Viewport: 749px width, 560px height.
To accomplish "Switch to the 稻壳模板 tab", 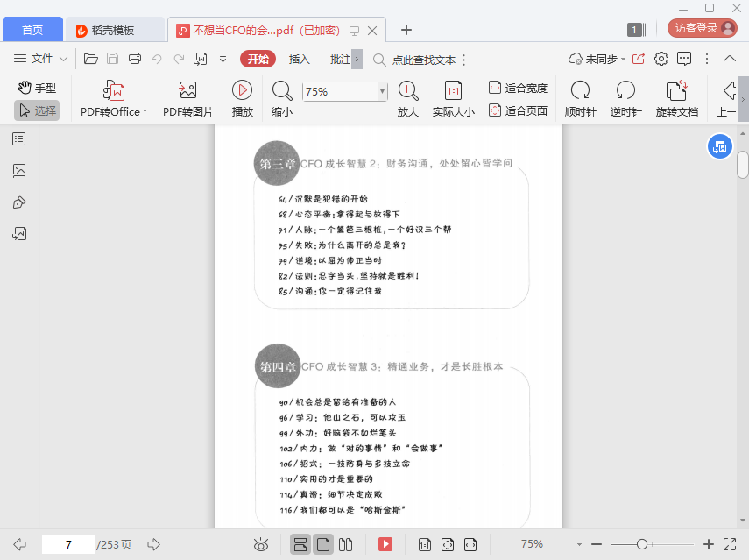I will coord(115,30).
